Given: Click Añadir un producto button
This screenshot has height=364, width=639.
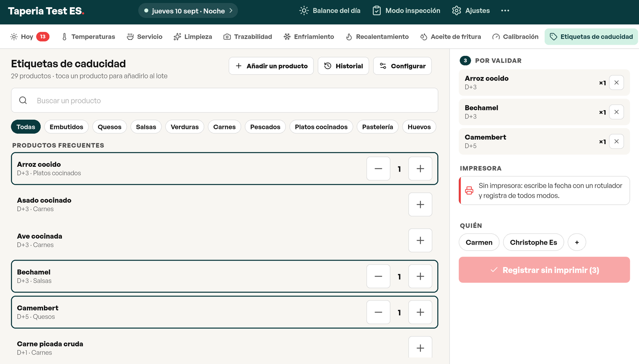Looking at the screenshot, I should click(271, 66).
